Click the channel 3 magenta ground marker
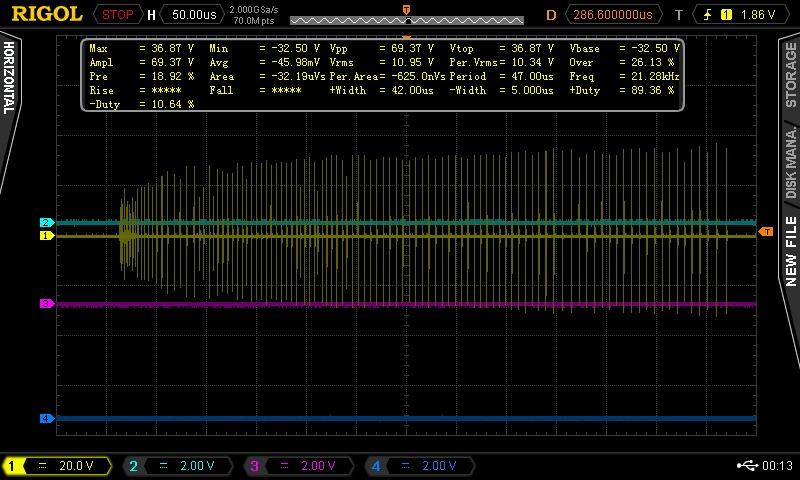800x480 pixels. click(x=47, y=304)
